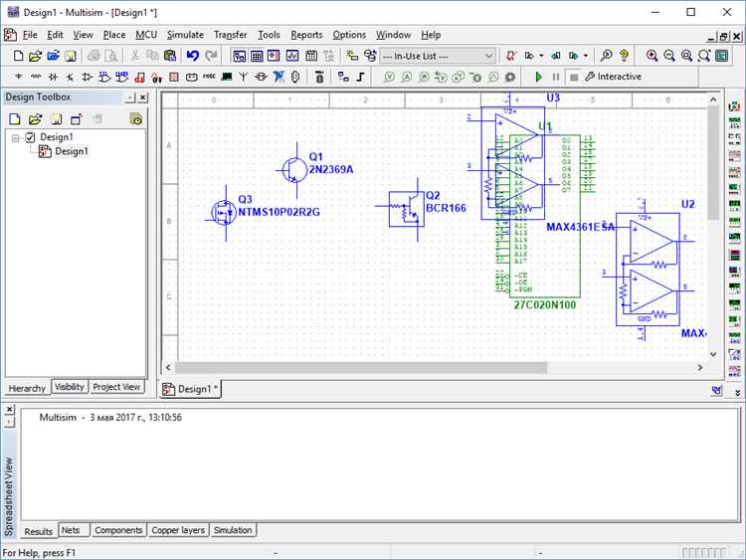Toggle the Design Toolbox view
The height and width of the screenshot is (560, 746).
[240, 56]
